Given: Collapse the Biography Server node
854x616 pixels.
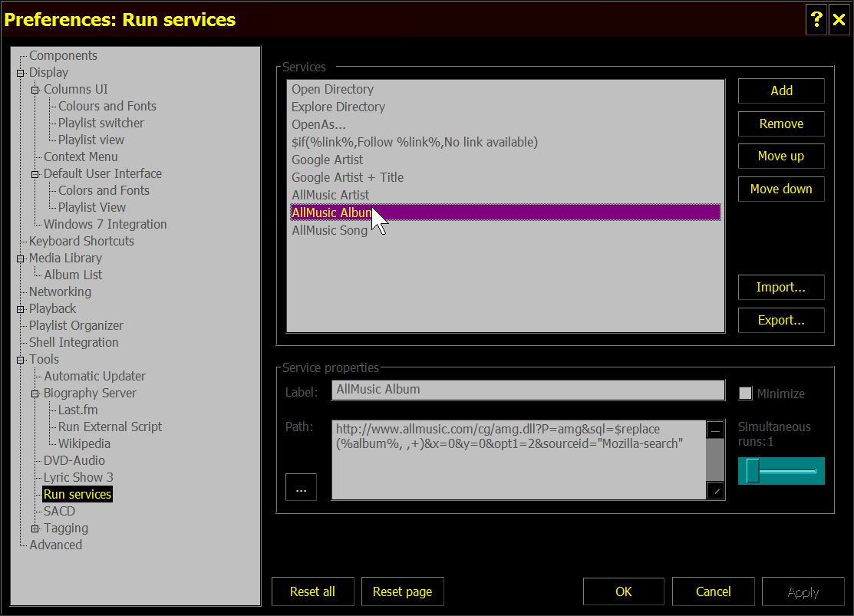Looking at the screenshot, I should tap(35, 394).
